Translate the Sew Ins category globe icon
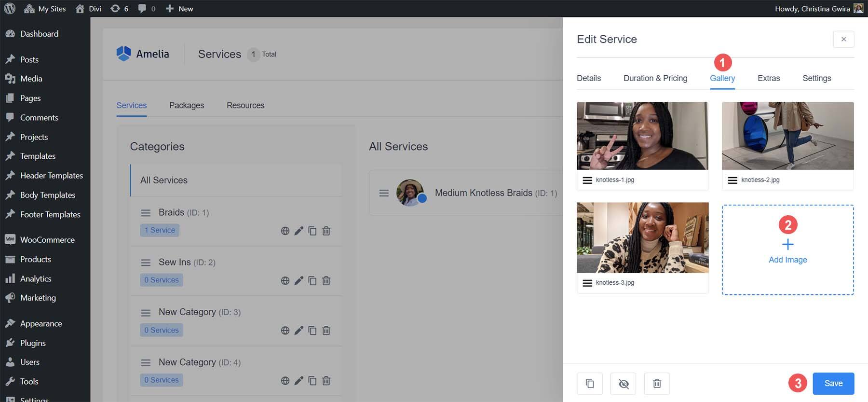Image resolution: width=868 pixels, height=402 pixels. (285, 280)
